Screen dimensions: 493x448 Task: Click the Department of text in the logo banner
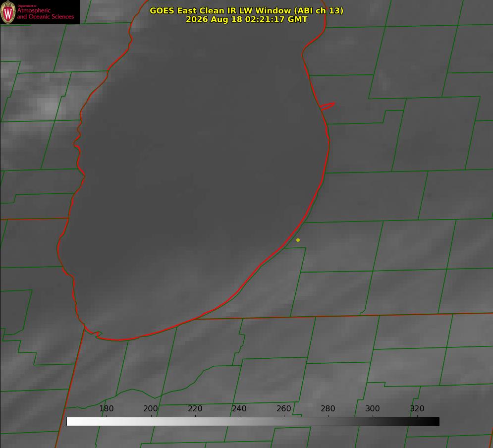coord(27,5)
